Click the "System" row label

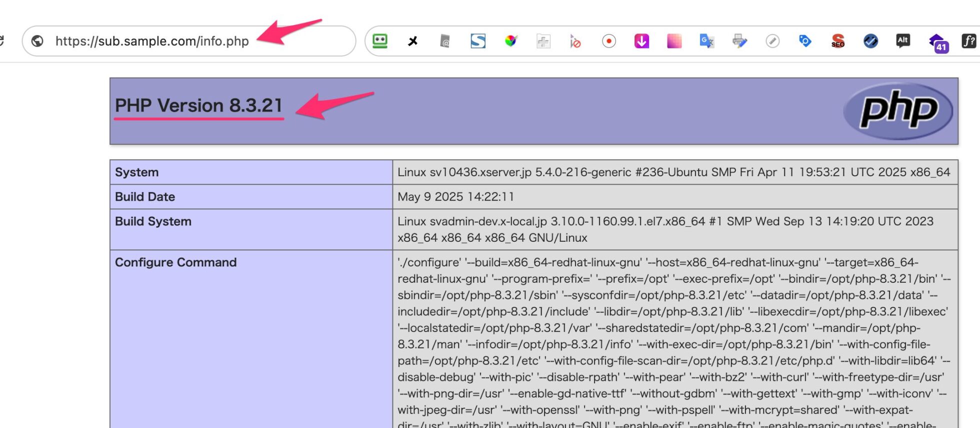click(136, 172)
